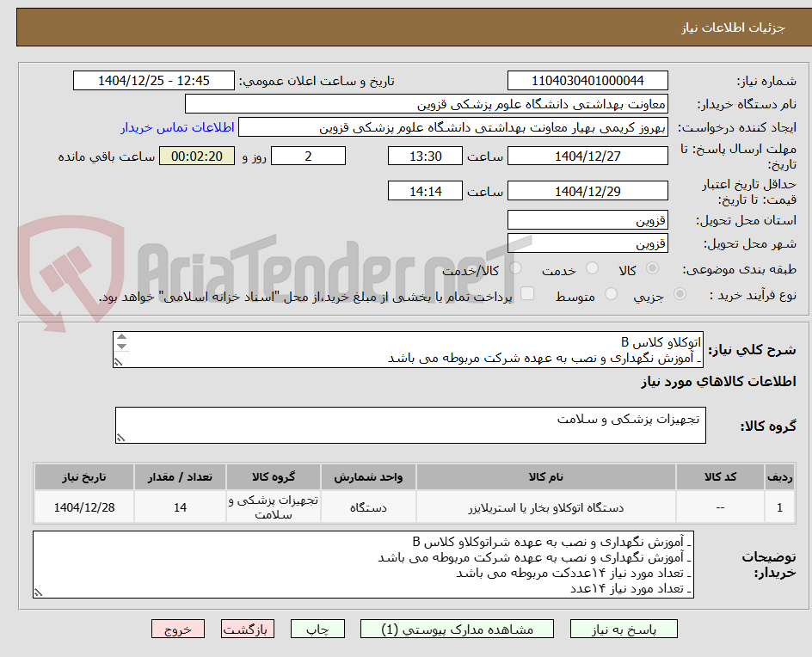Select the 'خدمت' radio button

click(592, 268)
